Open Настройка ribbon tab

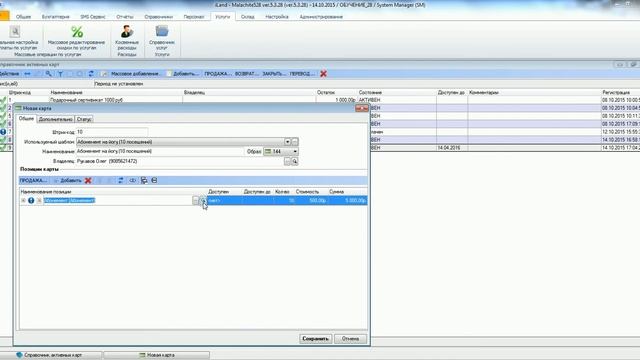(277, 17)
